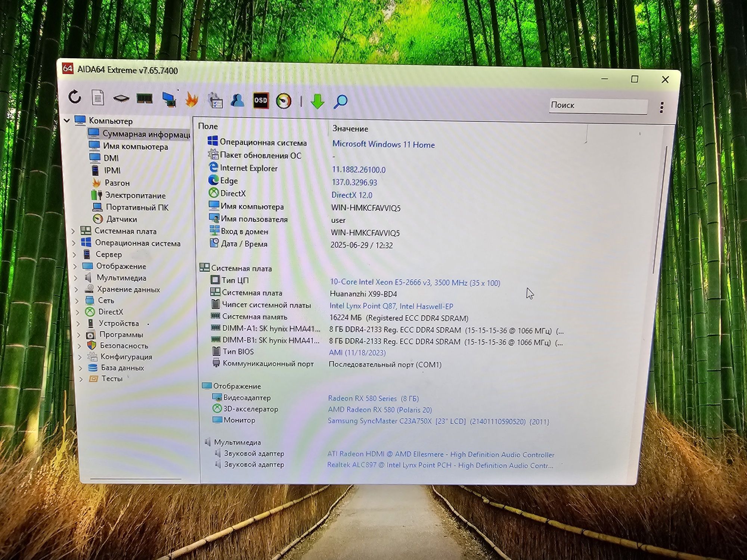
Task: Expand the Отображение tree node
Action: tap(75, 266)
